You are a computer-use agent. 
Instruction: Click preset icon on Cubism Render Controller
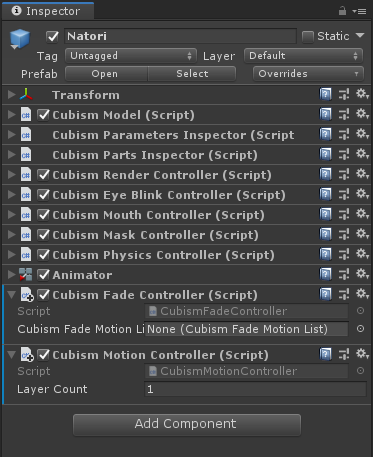pyautogui.click(x=344, y=174)
